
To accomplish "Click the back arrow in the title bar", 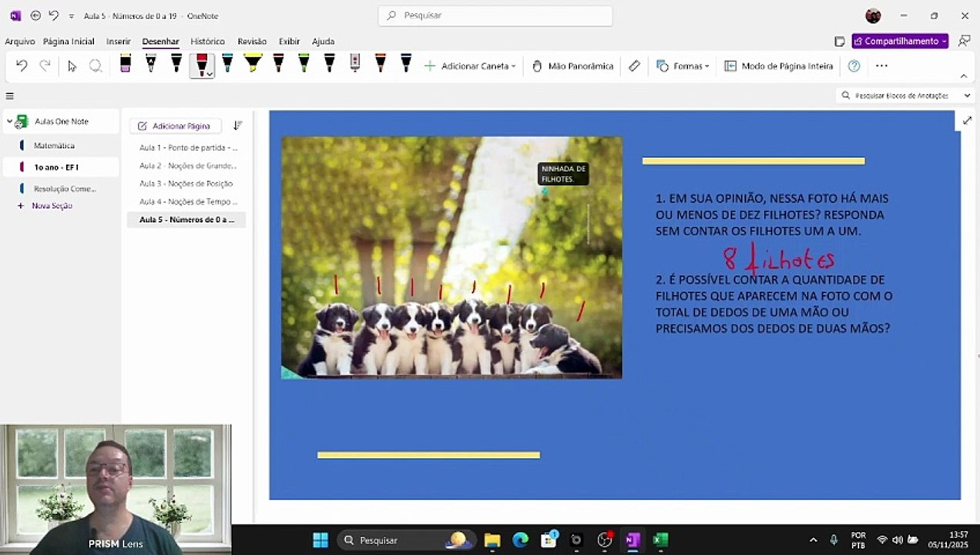I will 35,15.
